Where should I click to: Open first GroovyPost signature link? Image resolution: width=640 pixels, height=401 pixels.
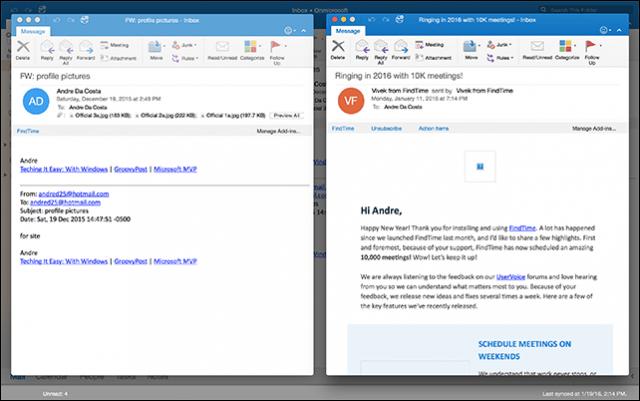pos(131,169)
